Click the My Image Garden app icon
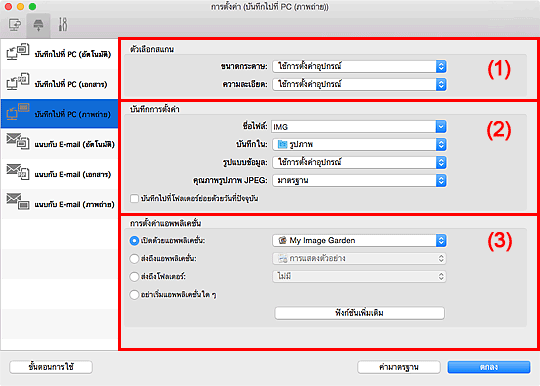The width and height of the screenshot is (540, 386). point(282,240)
